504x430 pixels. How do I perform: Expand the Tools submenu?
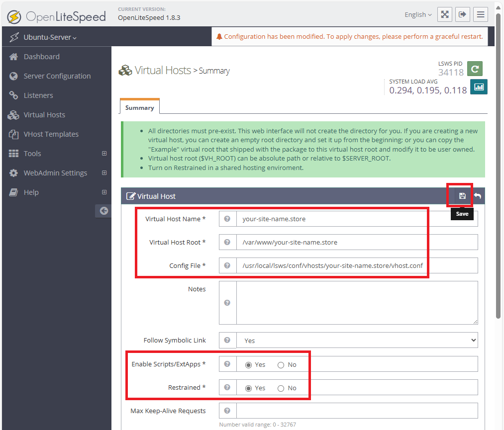(x=104, y=154)
